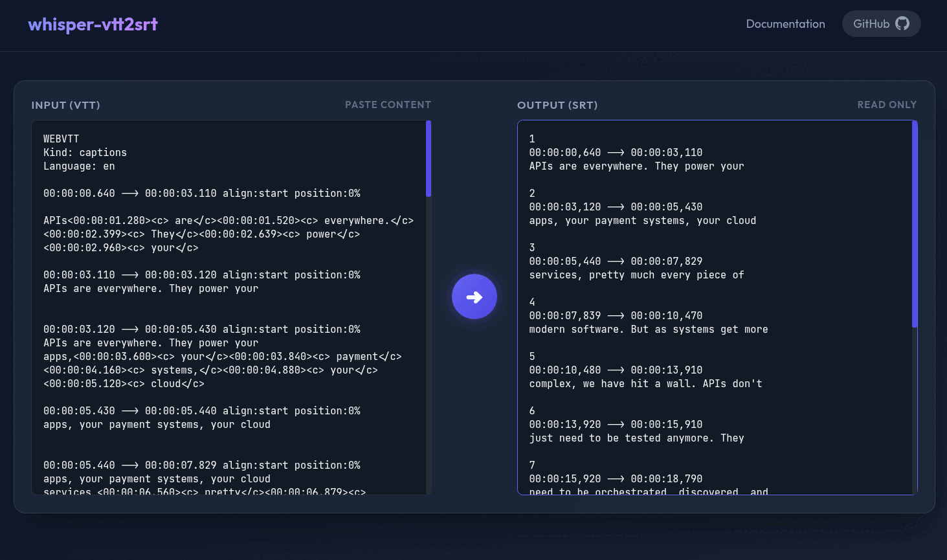
Task: Click the input timestamp line 00:00:05.440 → 00:00:07.829
Action: pyautogui.click(x=202, y=465)
